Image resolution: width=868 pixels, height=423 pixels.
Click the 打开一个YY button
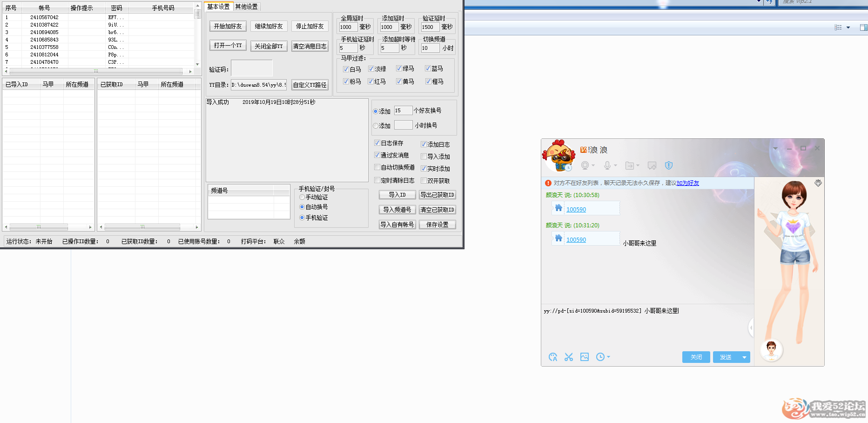click(x=228, y=45)
